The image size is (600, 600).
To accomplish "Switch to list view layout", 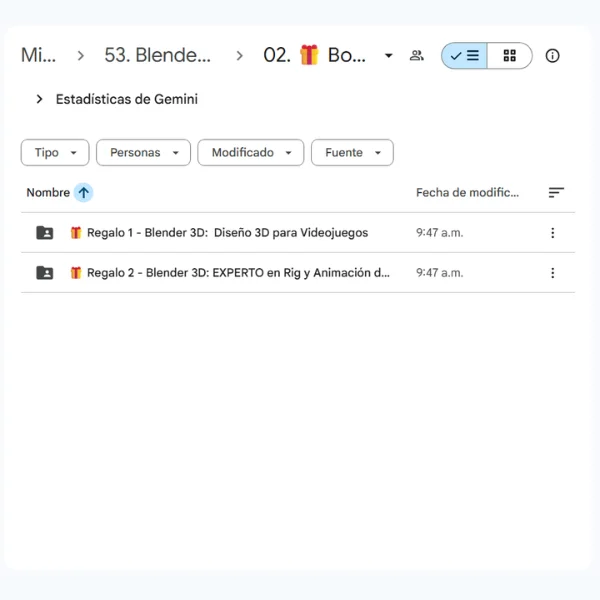I will coord(465,56).
